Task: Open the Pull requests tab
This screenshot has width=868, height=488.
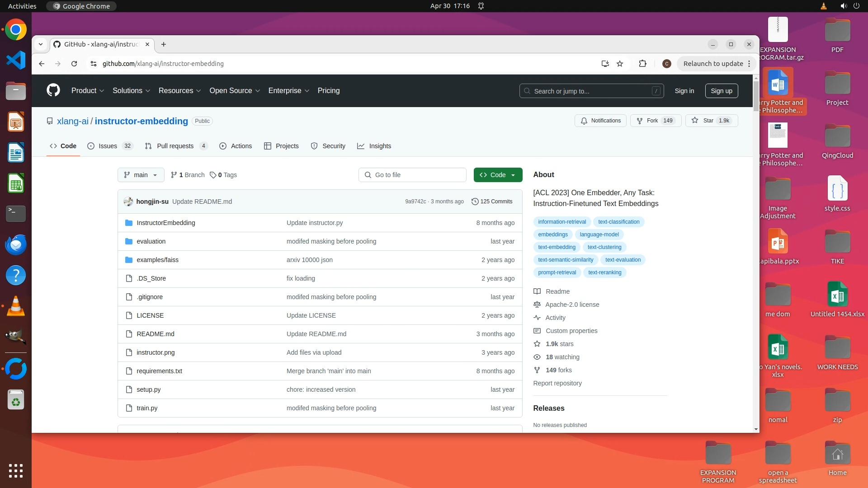Action: 175,146
